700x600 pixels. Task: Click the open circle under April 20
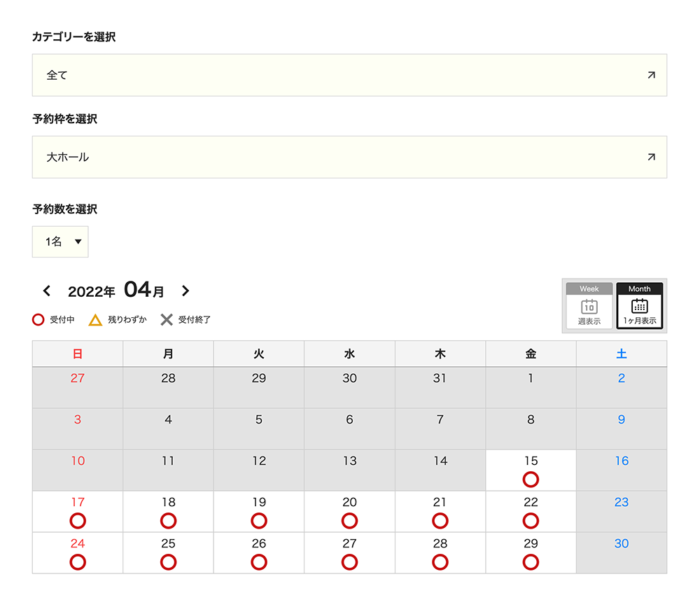point(349,521)
